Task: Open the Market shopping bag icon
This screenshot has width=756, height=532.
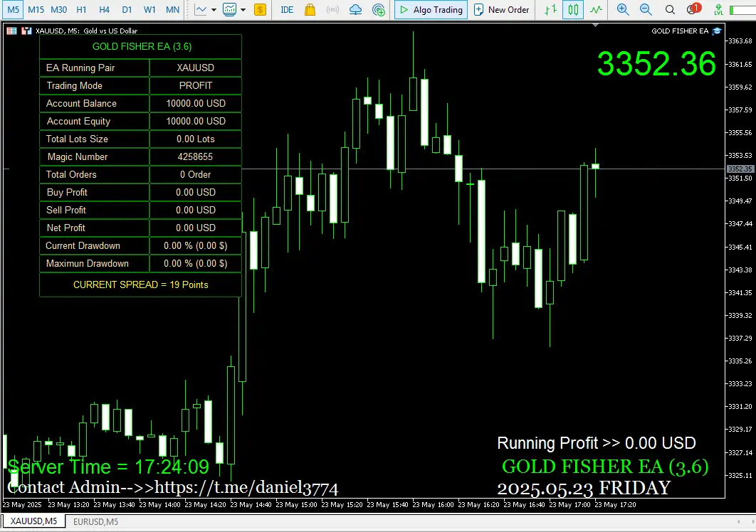Action: pyautogui.click(x=310, y=10)
